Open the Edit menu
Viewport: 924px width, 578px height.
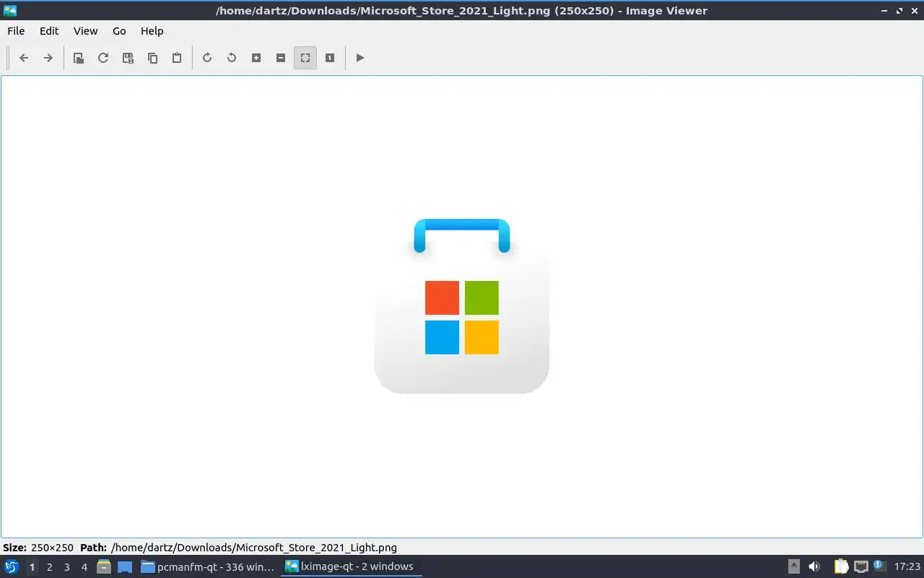(x=49, y=31)
